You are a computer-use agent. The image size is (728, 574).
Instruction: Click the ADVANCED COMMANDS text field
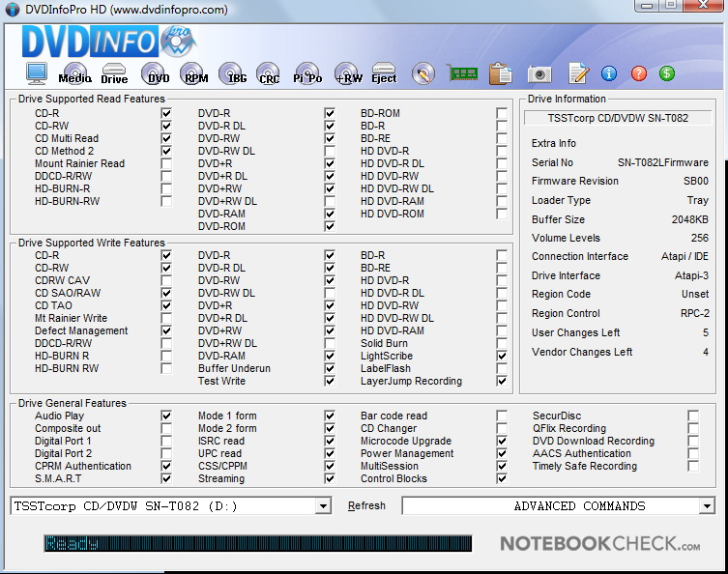[551, 505]
